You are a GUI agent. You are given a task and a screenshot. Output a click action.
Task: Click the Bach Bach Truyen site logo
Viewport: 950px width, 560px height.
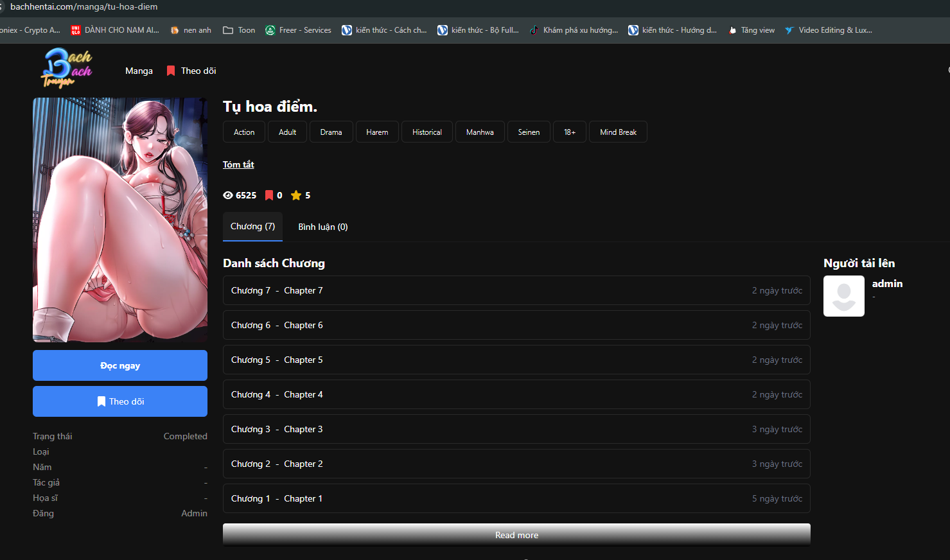click(67, 68)
